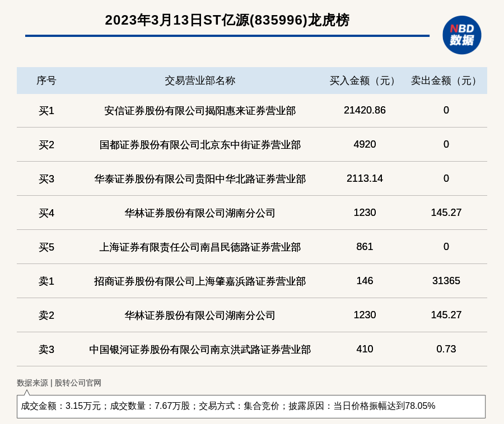This screenshot has height=424, width=504.
Task: Select 华林证券 湖南分公司 in 买4 row
Action: click(x=200, y=213)
